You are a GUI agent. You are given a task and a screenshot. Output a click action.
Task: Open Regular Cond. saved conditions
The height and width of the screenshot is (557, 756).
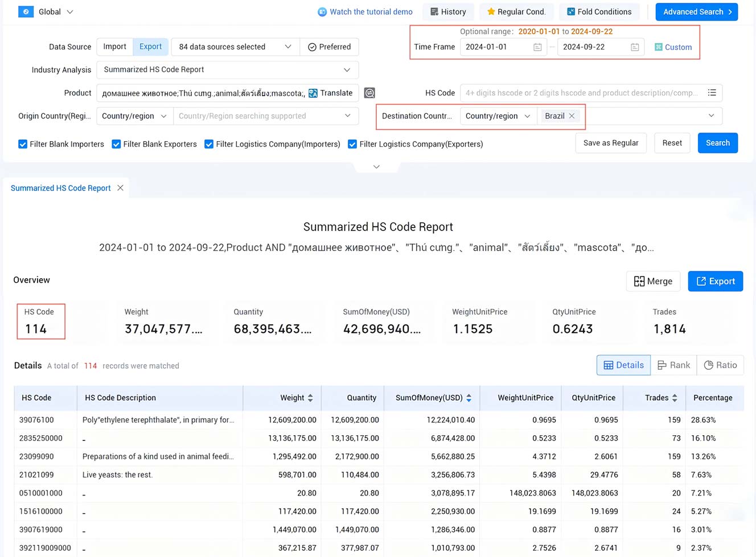coord(516,11)
